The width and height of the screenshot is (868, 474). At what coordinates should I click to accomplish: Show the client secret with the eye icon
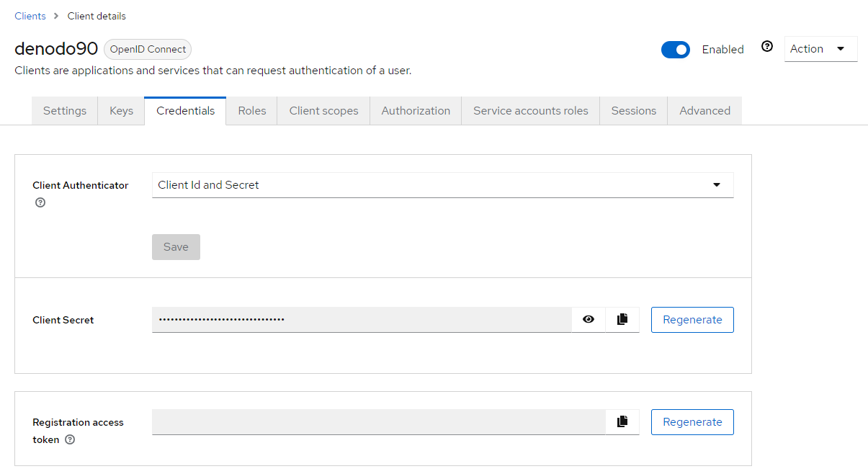tap(589, 320)
